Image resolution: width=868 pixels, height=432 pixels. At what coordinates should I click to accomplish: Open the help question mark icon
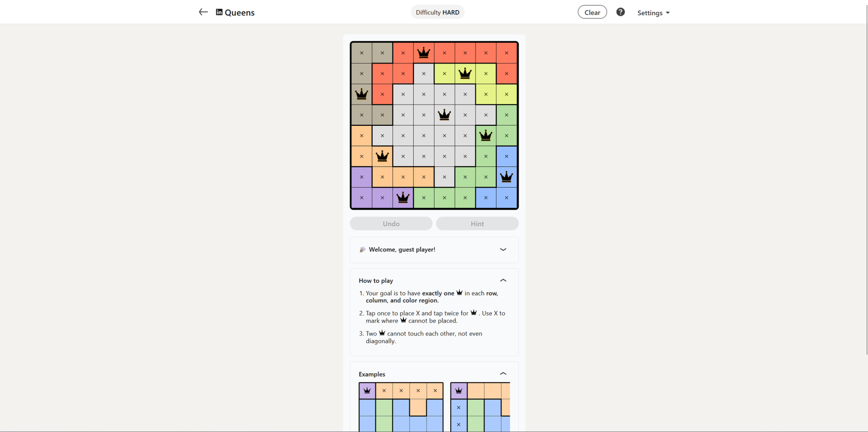(x=620, y=12)
